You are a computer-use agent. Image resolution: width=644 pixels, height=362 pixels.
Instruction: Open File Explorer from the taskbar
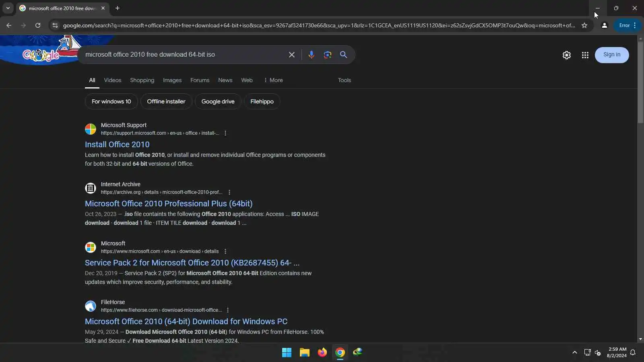pos(305,353)
